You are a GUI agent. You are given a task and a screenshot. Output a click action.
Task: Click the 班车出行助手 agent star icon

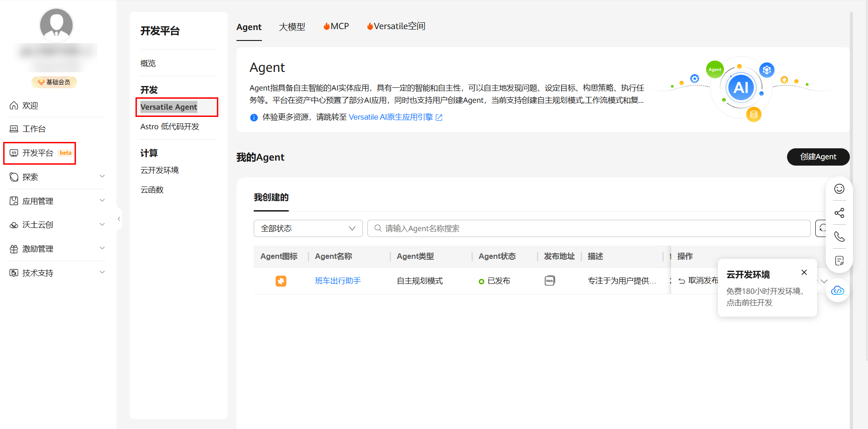point(281,281)
